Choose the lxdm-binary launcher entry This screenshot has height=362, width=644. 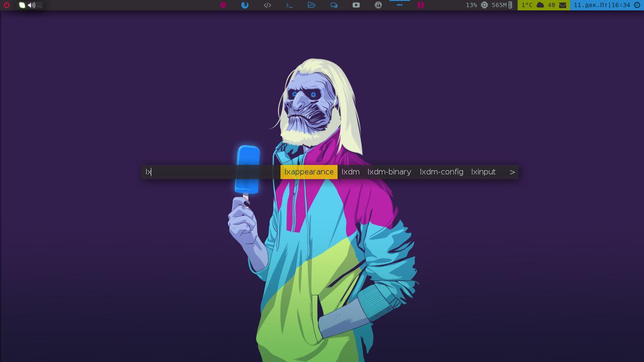coord(389,172)
